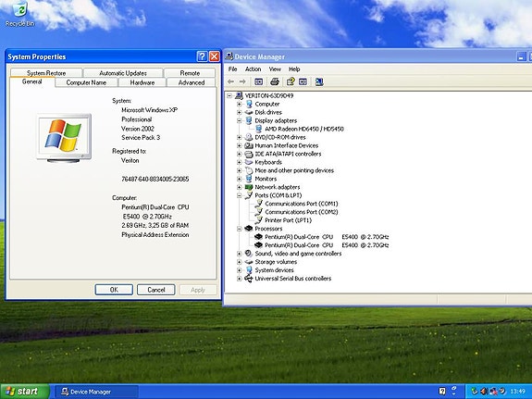Select Communications Port (COM1)

302,204
